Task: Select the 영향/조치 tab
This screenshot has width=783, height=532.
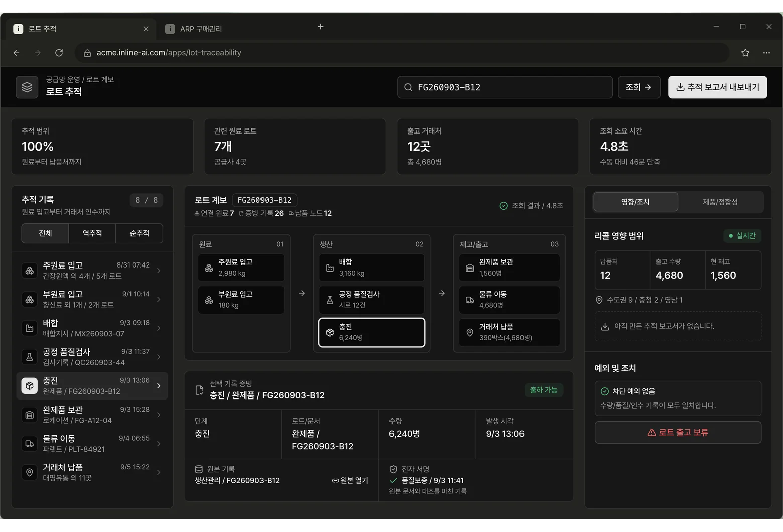Action: tap(635, 202)
